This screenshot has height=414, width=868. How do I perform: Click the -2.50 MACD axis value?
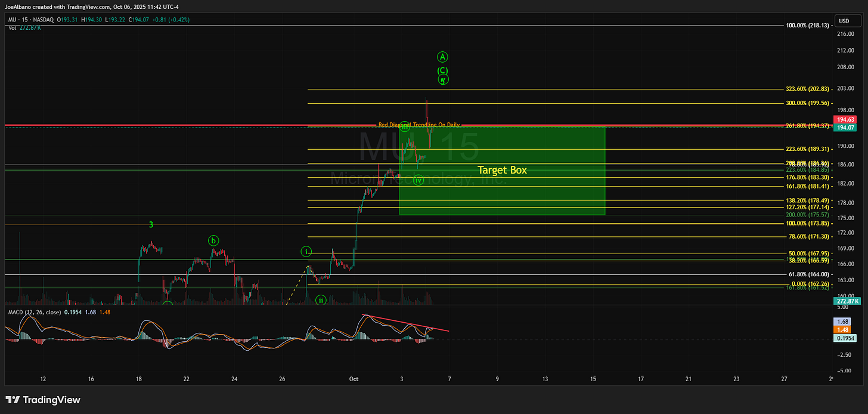845,354
